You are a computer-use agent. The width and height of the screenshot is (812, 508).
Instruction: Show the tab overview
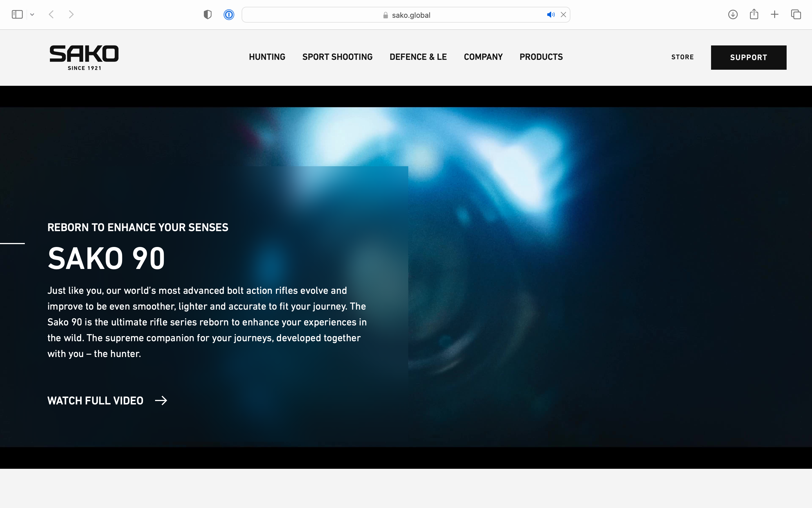point(796,14)
